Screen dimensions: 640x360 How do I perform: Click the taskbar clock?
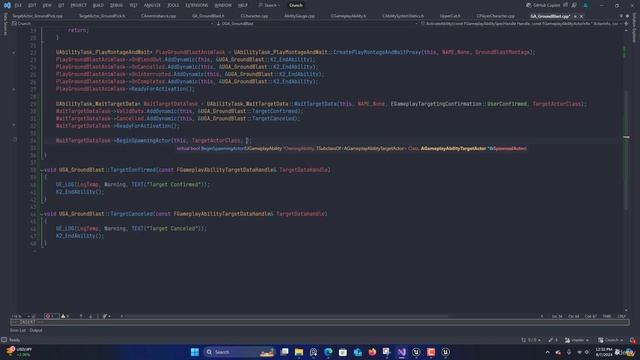click(604, 352)
